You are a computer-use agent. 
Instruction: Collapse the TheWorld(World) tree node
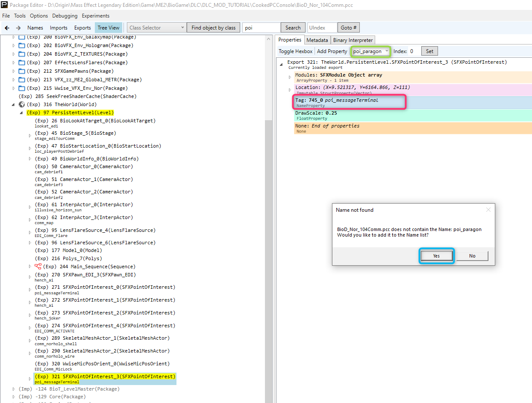coord(14,104)
